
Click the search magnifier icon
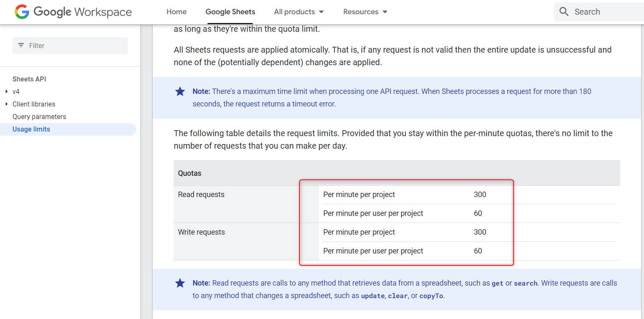[564, 12]
